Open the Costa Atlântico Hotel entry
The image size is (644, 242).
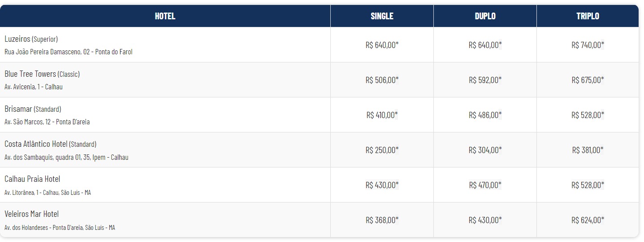click(x=36, y=144)
